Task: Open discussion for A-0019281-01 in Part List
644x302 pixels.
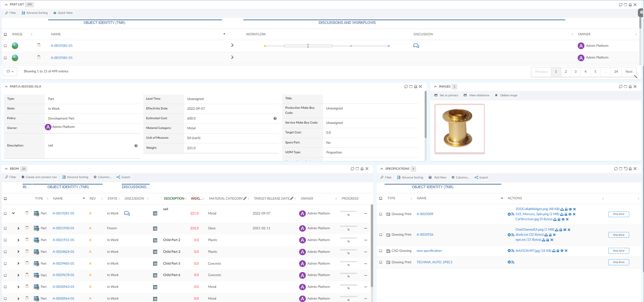Action: click(416, 46)
